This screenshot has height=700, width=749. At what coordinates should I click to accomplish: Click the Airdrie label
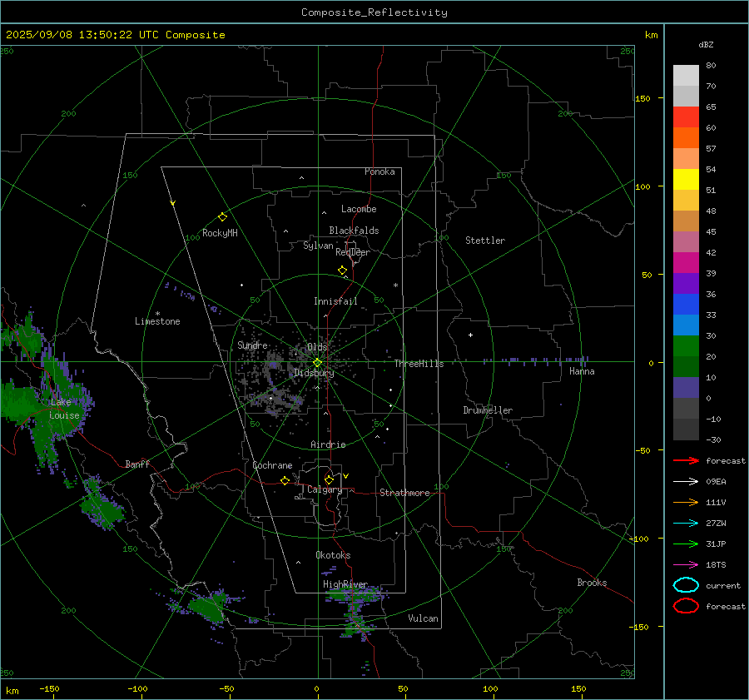pyautogui.click(x=328, y=444)
